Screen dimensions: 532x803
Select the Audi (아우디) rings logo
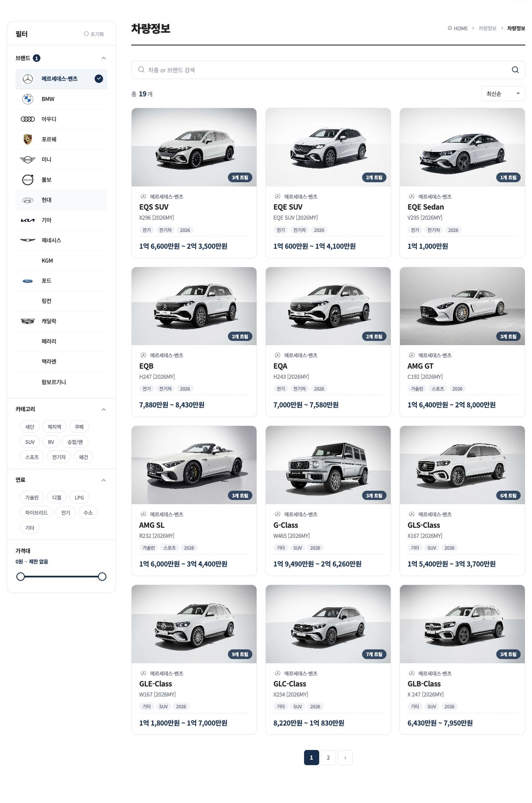(28, 119)
